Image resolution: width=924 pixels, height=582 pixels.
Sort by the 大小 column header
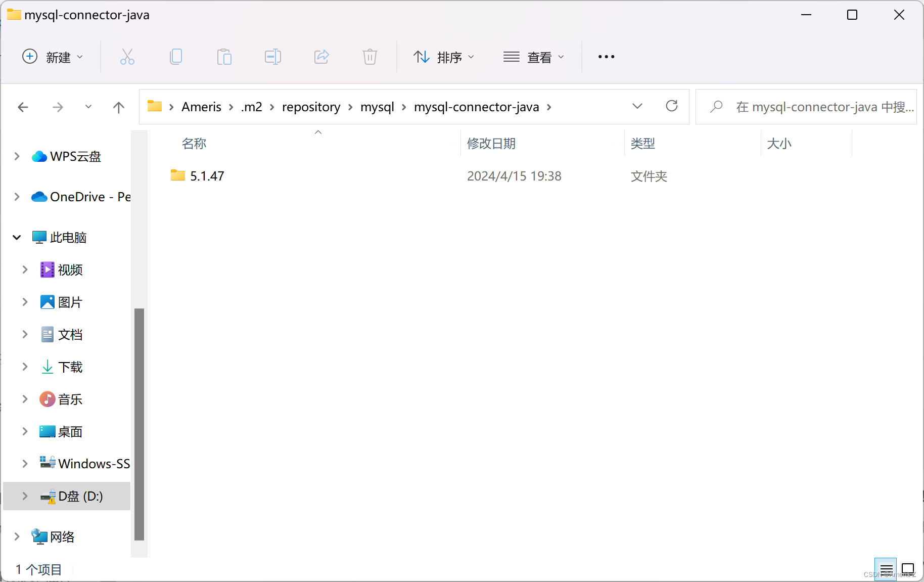pos(806,143)
